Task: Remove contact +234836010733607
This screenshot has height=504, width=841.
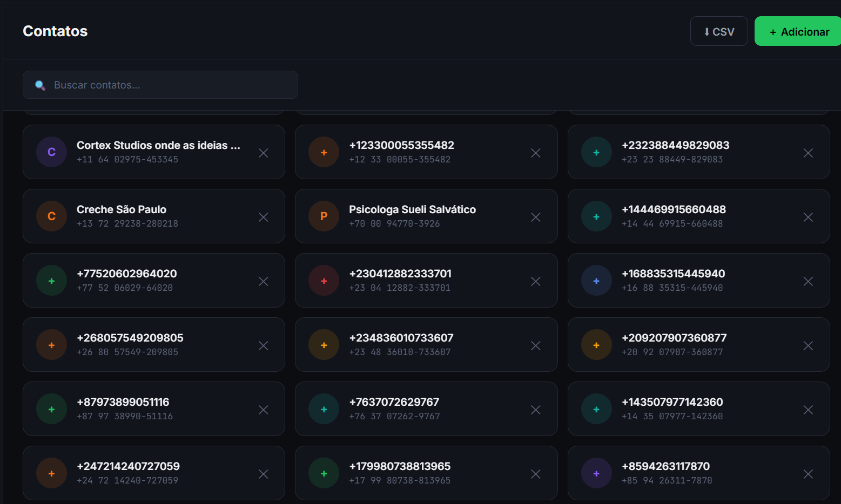Action: click(x=536, y=345)
